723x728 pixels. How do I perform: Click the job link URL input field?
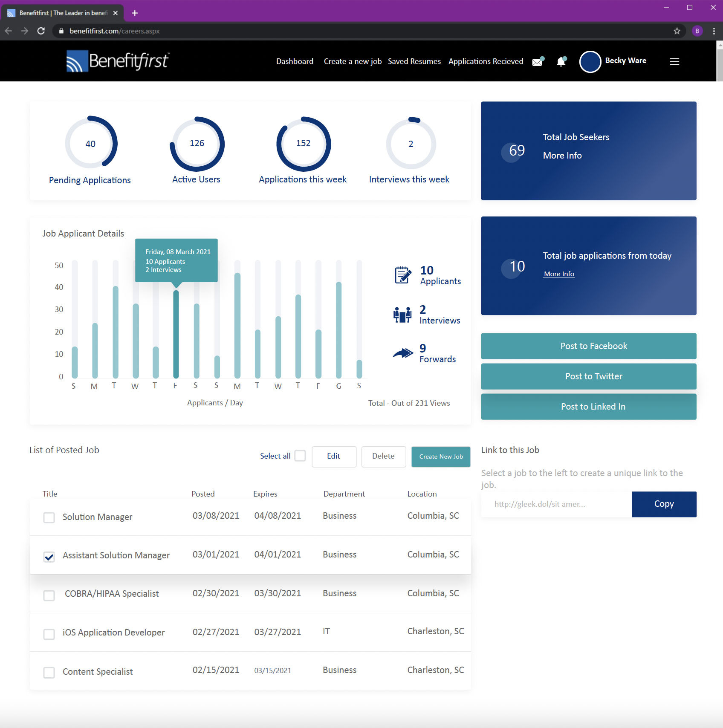coord(556,504)
